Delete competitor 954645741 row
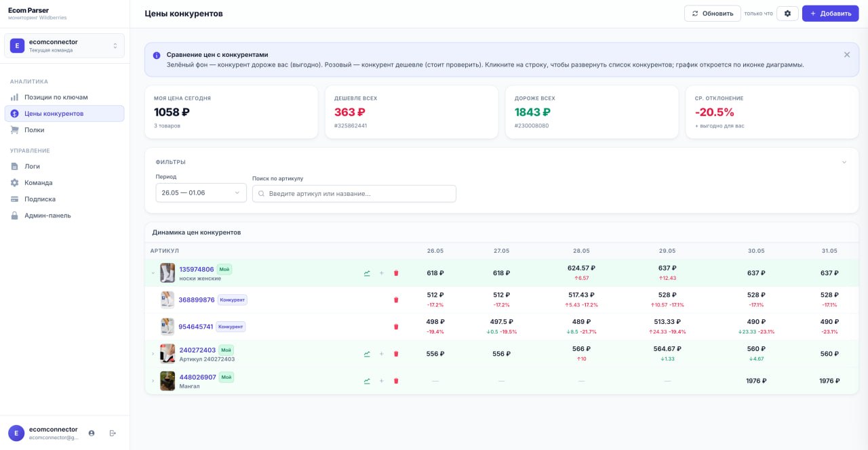The height and width of the screenshot is (450, 868). (x=396, y=327)
